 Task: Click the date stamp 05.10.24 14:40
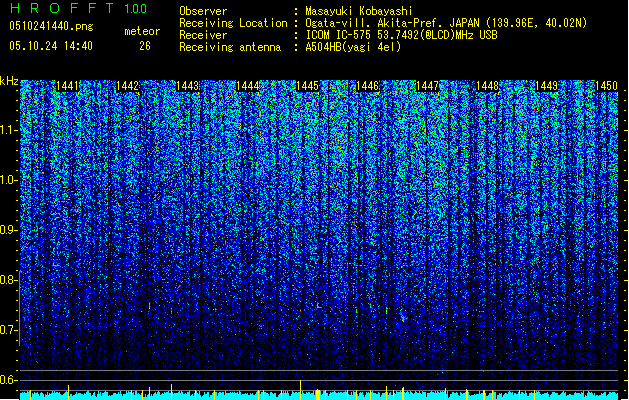(51, 46)
